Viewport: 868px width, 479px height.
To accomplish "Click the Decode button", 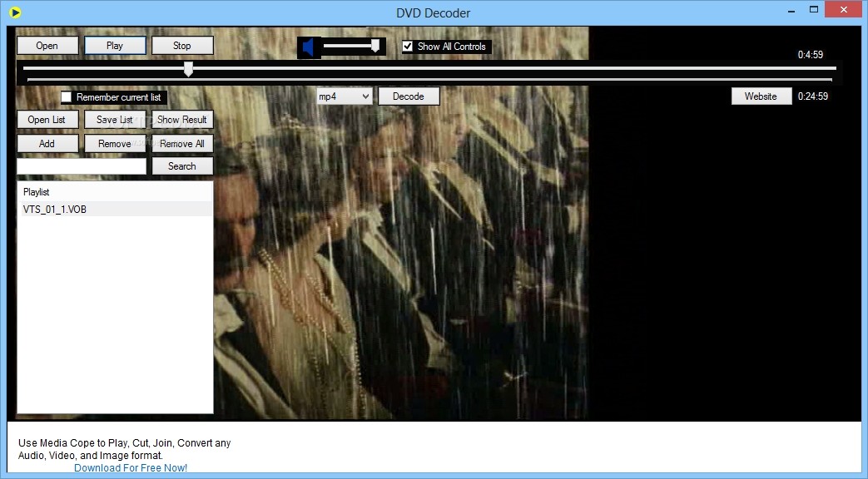I will click(x=409, y=96).
